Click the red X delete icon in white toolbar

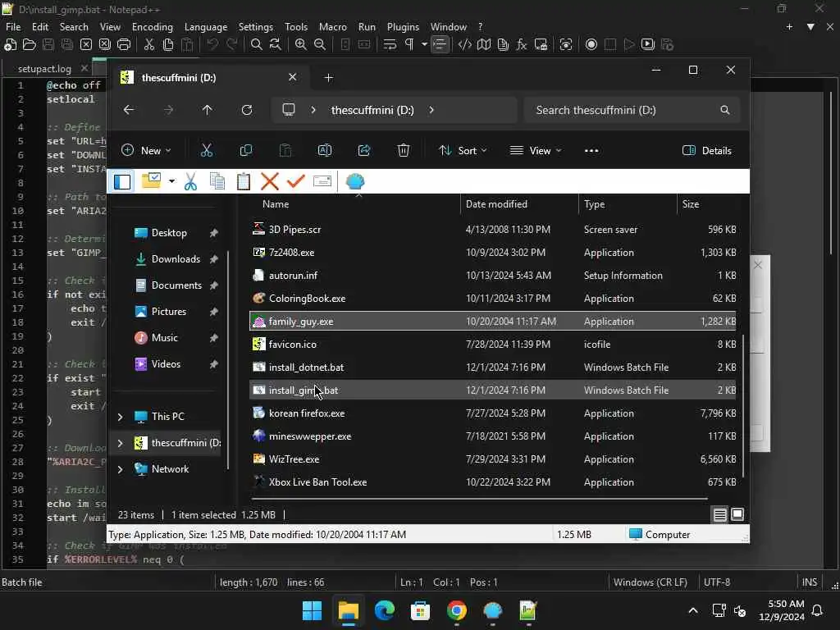[x=269, y=181]
